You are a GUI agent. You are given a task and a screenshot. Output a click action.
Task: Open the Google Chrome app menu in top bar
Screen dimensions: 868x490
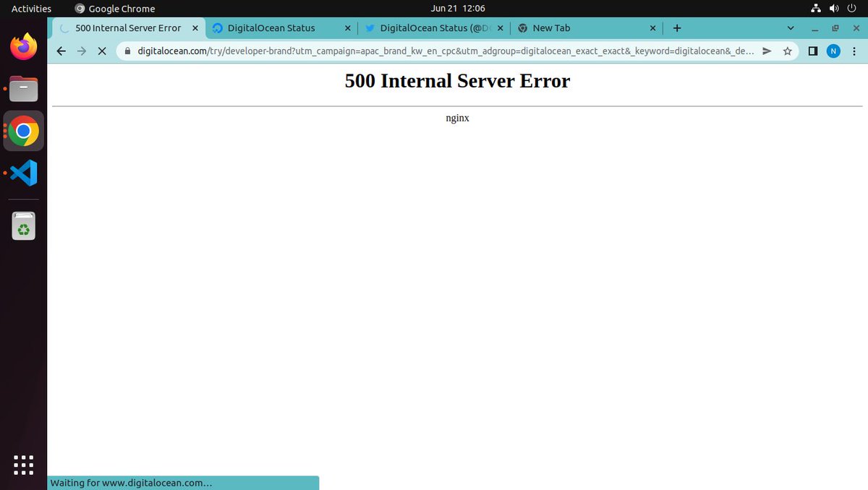115,9
